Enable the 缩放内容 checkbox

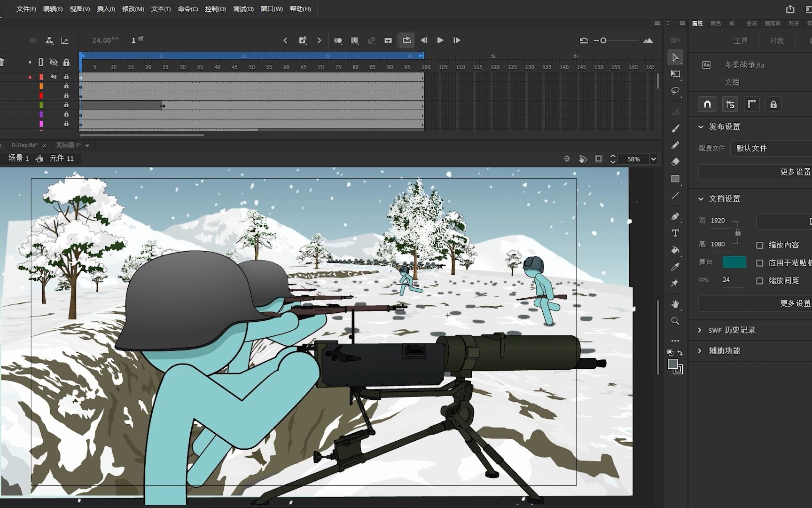pyautogui.click(x=760, y=245)
